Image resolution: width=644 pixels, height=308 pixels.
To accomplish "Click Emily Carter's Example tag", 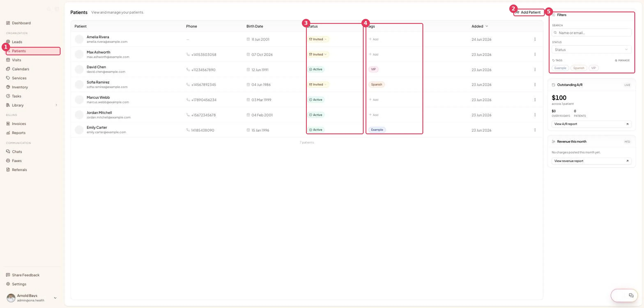I will click(x=377, y=130).
